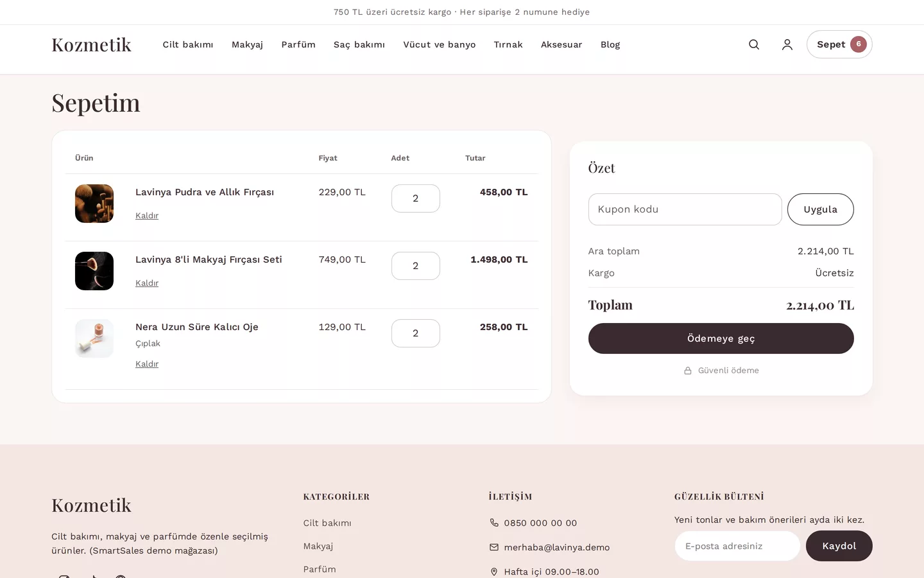The width and height of the screenshot is (924, 578).
Task: Focus quantity field for 8'li Makyaj Fırçası Seti
Action: tap(416, 266)
